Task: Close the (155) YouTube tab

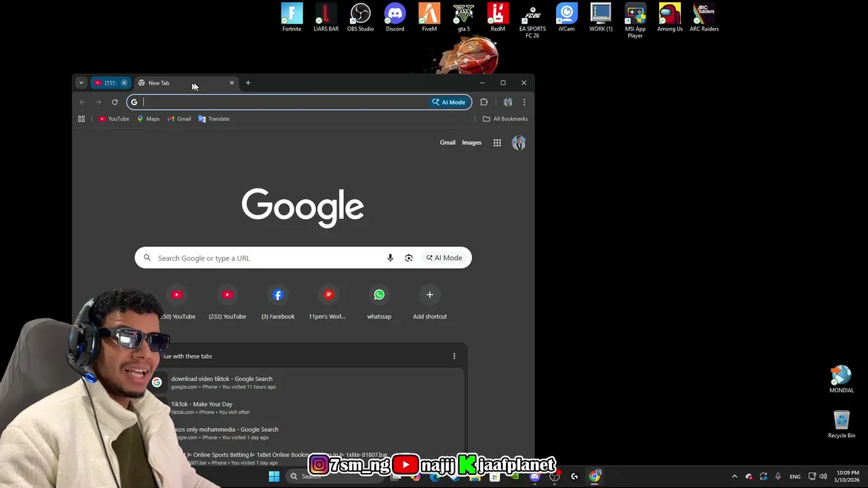Action: [124, 83]
